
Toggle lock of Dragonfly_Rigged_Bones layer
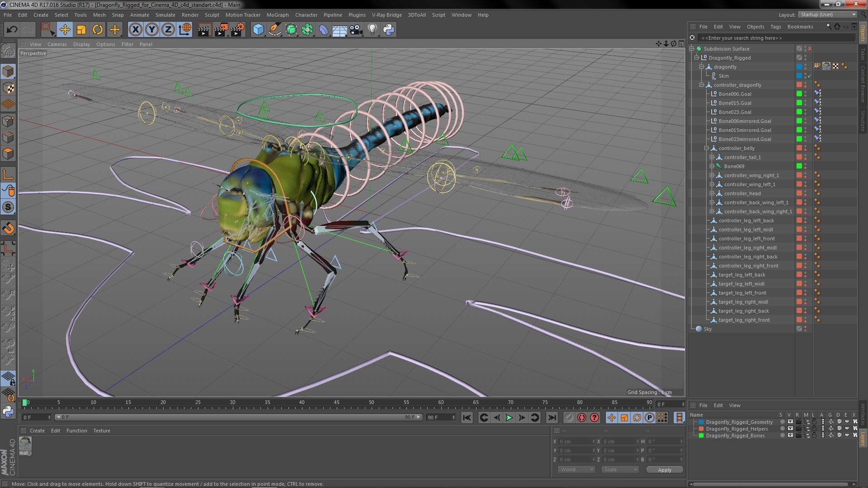814,436
